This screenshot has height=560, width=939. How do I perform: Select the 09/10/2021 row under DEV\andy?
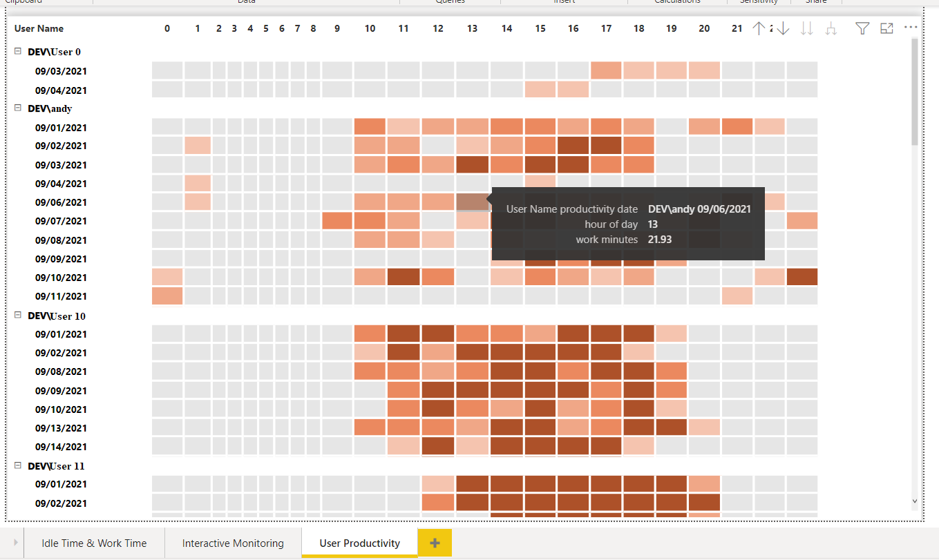tap(61, 278)
